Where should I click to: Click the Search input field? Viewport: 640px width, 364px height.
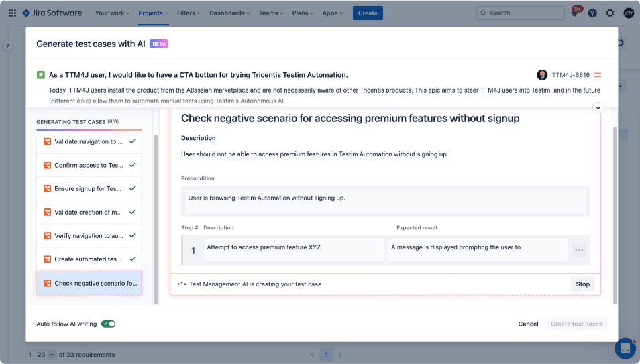click(x=521, y=13)
